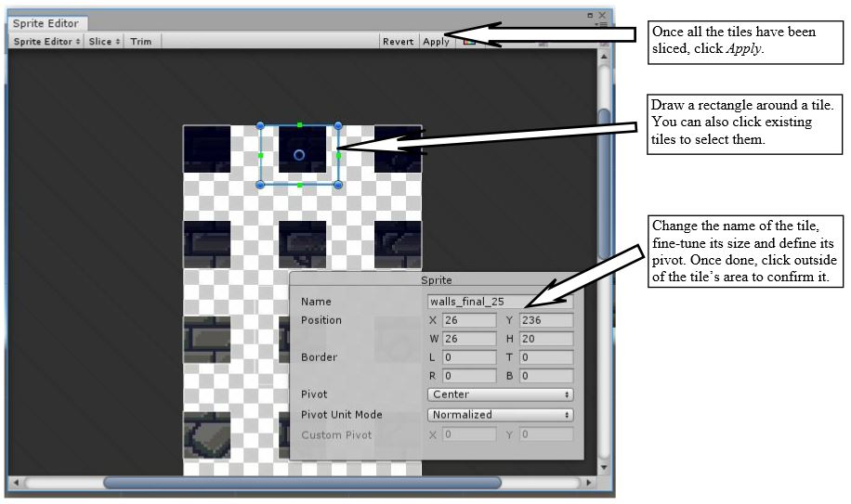Click the Name field containing walls_final_25

point(500,302)
